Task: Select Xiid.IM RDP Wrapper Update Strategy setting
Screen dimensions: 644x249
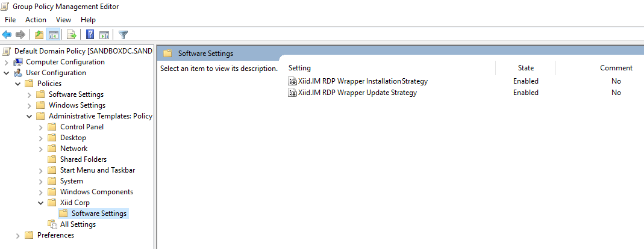Action: pyautogui.click(x=357, y=93)
